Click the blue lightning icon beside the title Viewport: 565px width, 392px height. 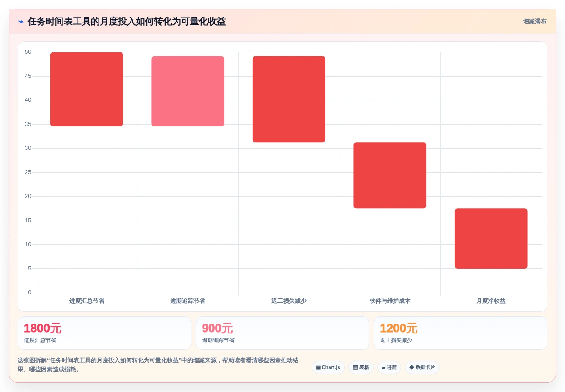pos(21,22)
